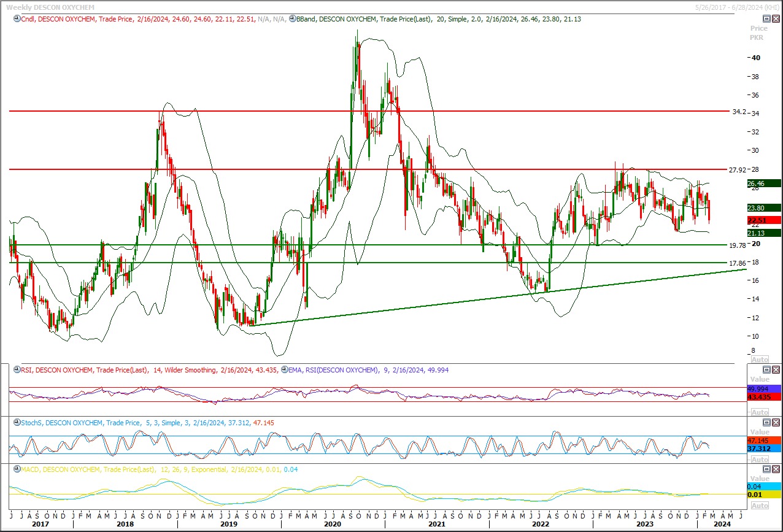The image size is (783, 532).
Task: Select the EMA, RSI(DESCON OXYCHEM) legend text
Action: (368, 370)
